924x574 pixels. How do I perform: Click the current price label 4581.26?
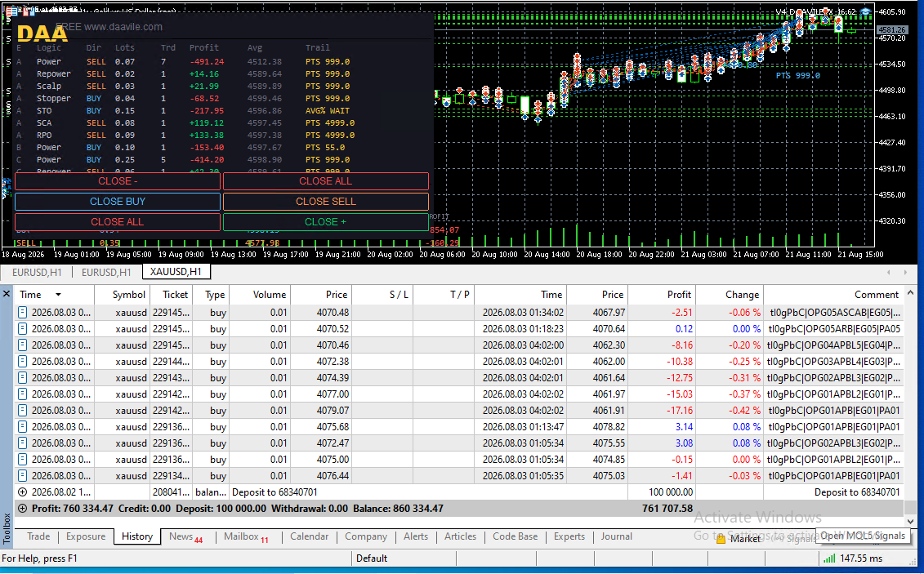pyautogui.click(x=891, y=29)
